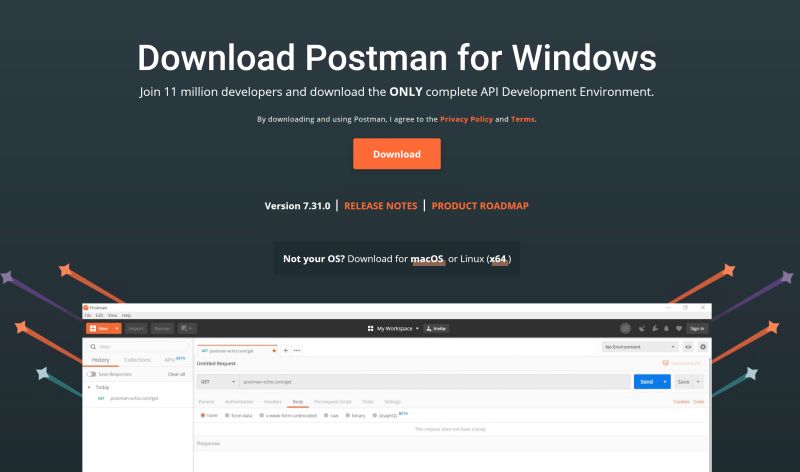Image resolution: width=800 pixels, height=472 pixels.
Task: Click the blue Send button
Action: [x=646, y=382]
